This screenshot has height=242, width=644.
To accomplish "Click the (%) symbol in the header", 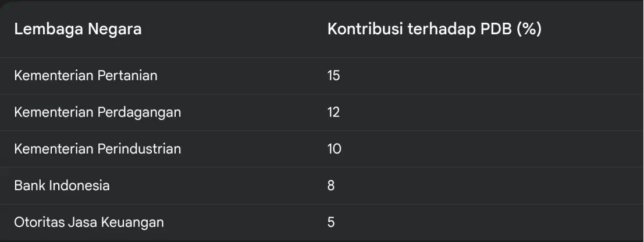I will (529, 30).
